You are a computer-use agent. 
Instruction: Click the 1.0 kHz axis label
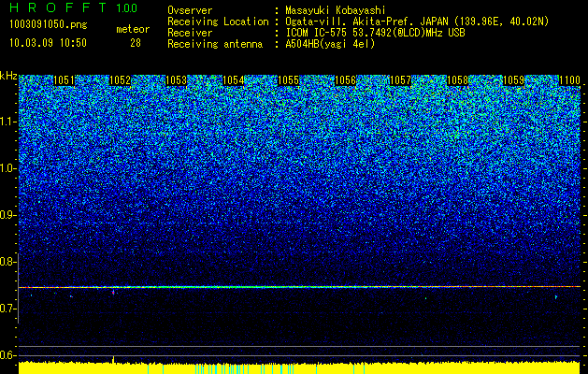(x=7, y=168)
